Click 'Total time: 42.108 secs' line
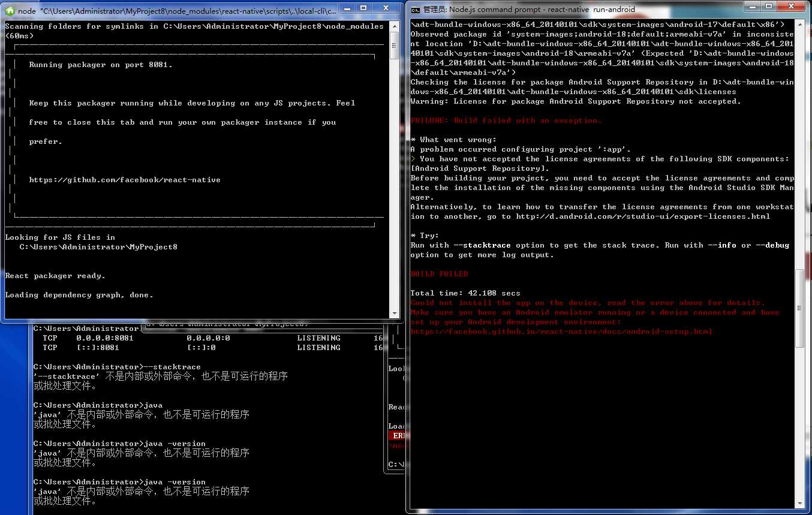 click(465, 293)
